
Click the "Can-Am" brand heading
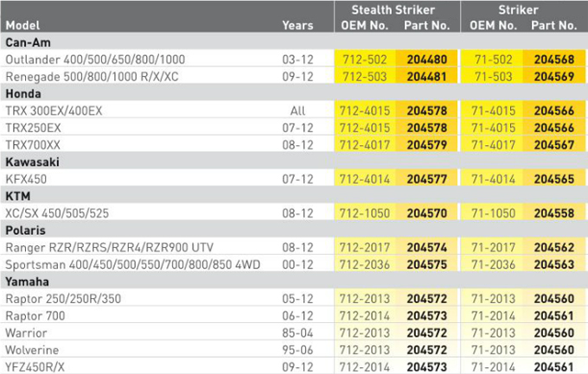point(28,42)
